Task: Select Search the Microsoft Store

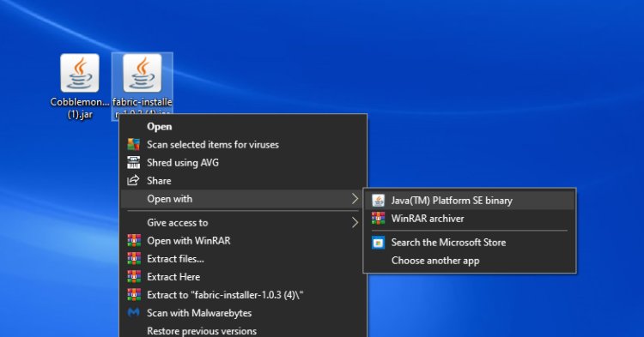Action: click(x=470, y=243)
